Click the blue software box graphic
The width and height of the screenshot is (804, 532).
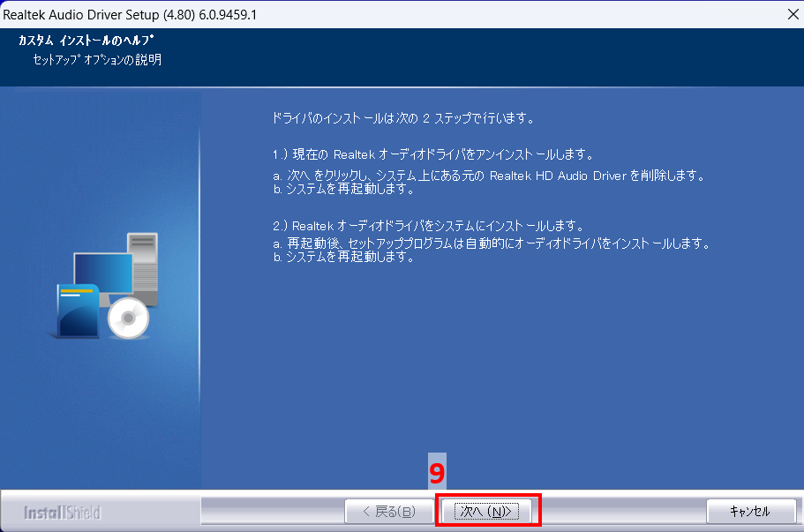[78, 311]
